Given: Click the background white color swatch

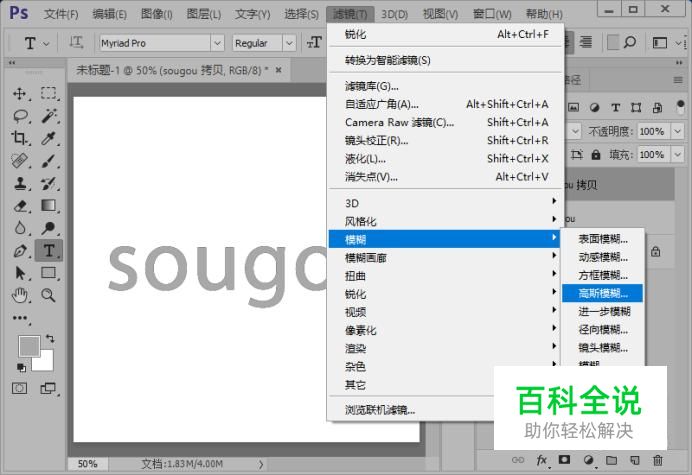Looking at the screenshot, I should pos(46,363).
